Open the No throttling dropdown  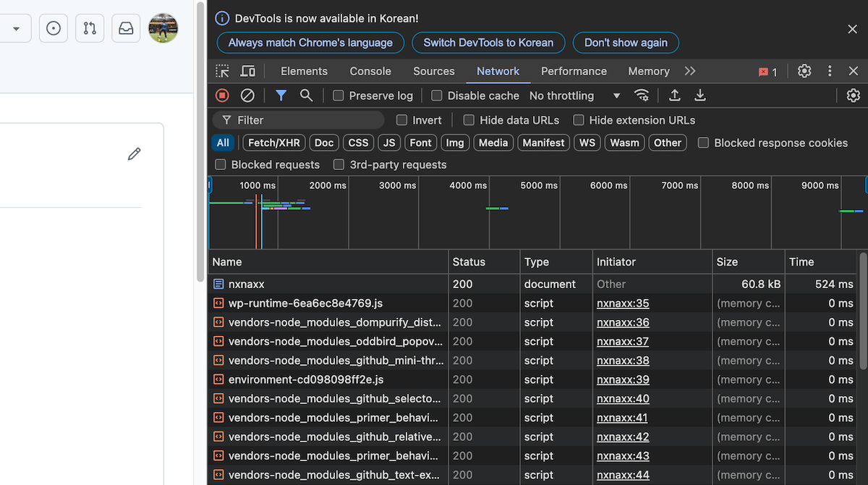575,96
